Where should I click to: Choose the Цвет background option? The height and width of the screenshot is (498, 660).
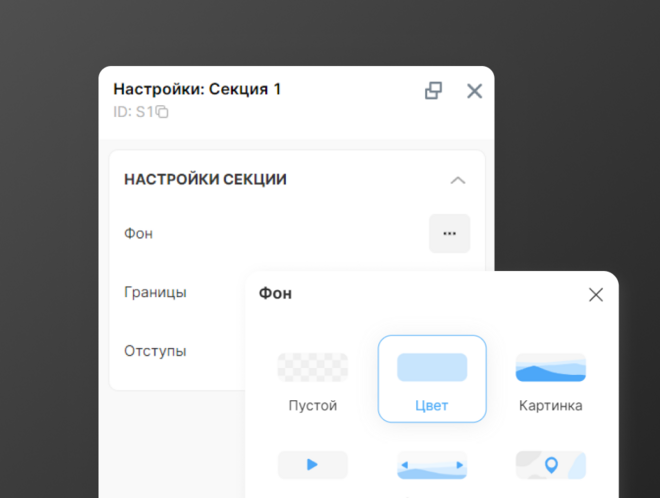click(x=432, y=379)
